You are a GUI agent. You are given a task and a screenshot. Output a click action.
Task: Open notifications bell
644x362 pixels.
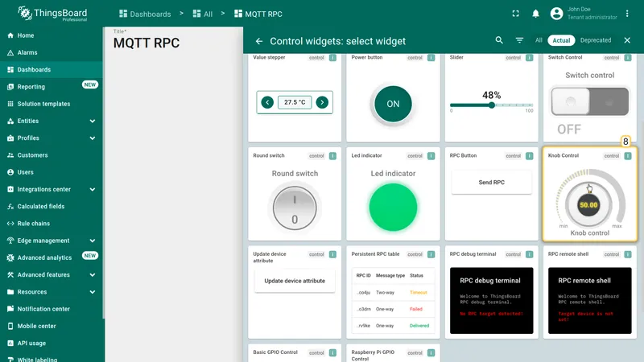coord(535,14)
